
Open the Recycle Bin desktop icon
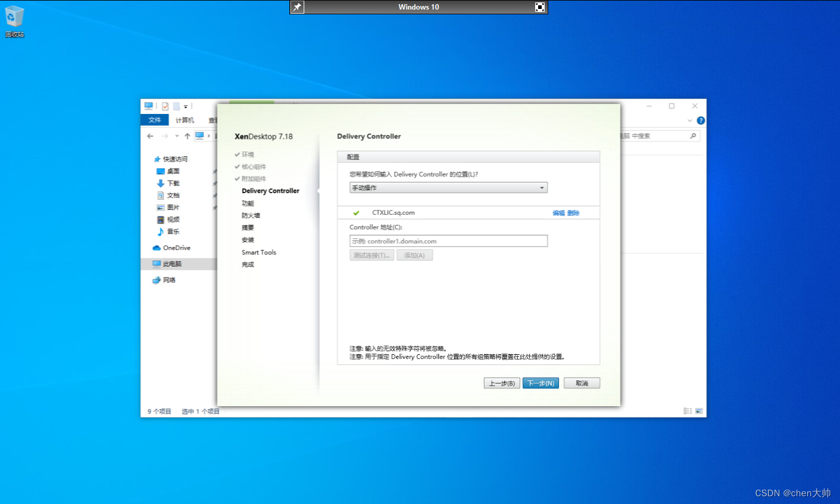(14, 21)
